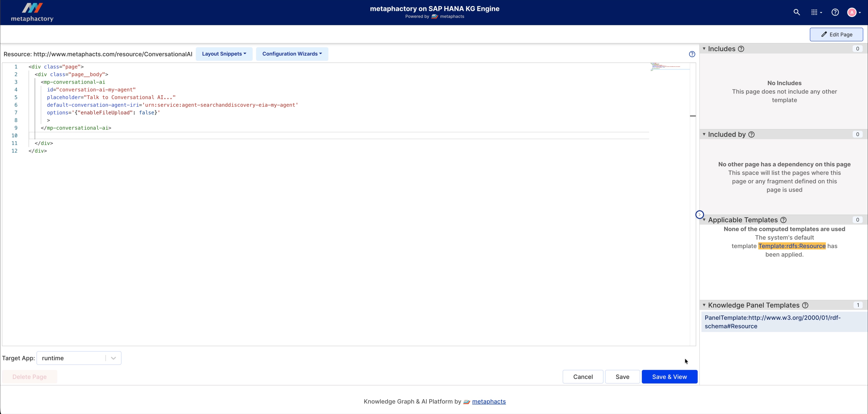Collapse the Knowledge Panel Templates section
The height and width of the screenshot is (414, 868).
point(704,305)
